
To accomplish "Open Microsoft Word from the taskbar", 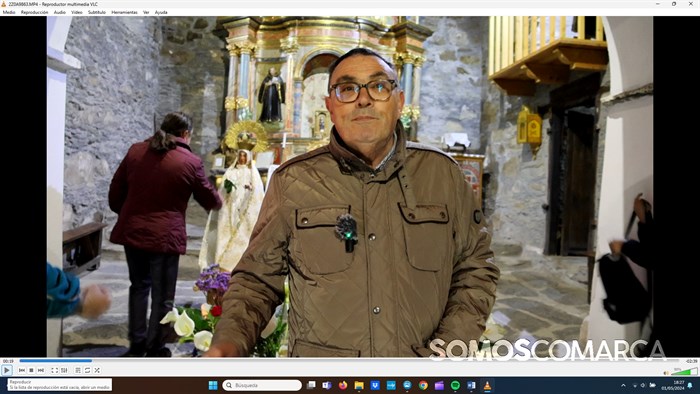I will pyautogui.click(x=471, y=385).
